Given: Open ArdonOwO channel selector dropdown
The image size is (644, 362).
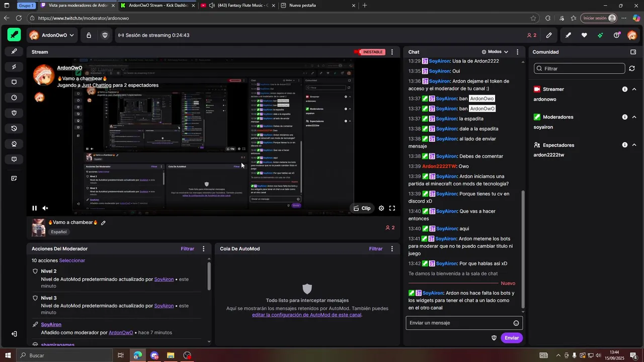Looking at the screenshot, I should click(x=52, y=35).
